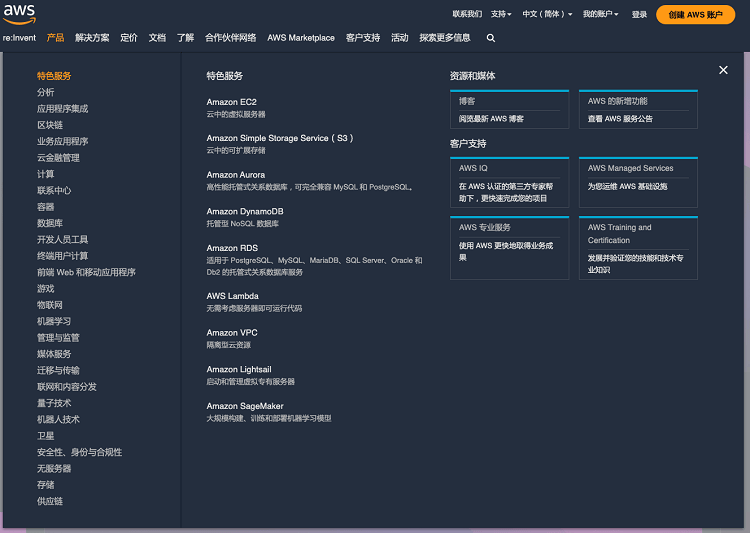
Task: Open the Amazon Lightsail link
Action: click(x=239, y=369)
